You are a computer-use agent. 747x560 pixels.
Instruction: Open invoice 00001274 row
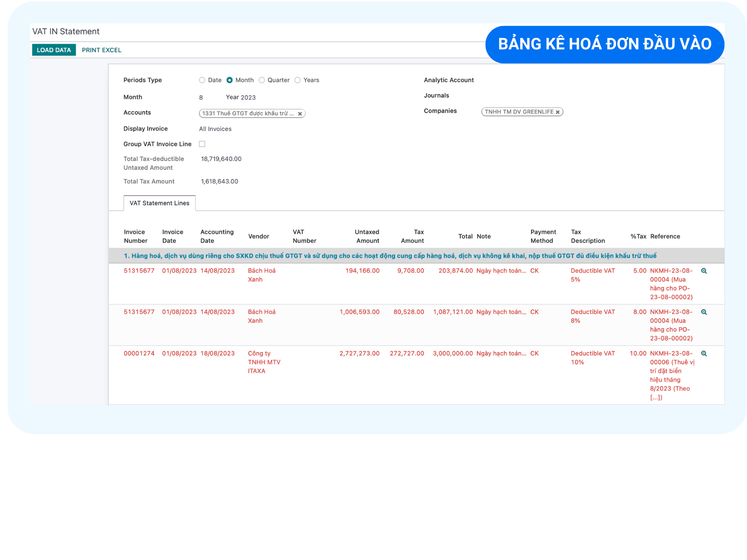tap(139, 353)
